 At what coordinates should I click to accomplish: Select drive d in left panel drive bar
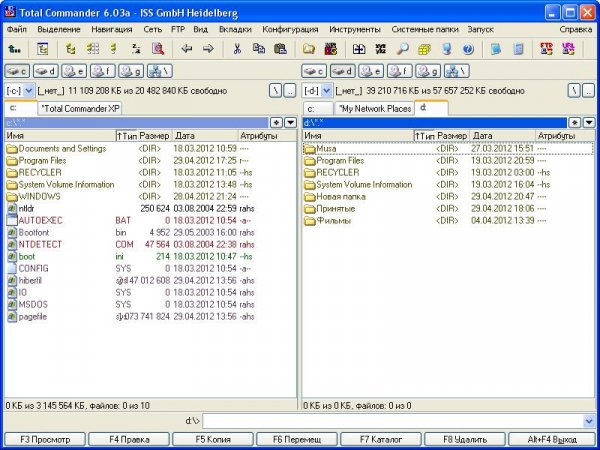point(46,71)
